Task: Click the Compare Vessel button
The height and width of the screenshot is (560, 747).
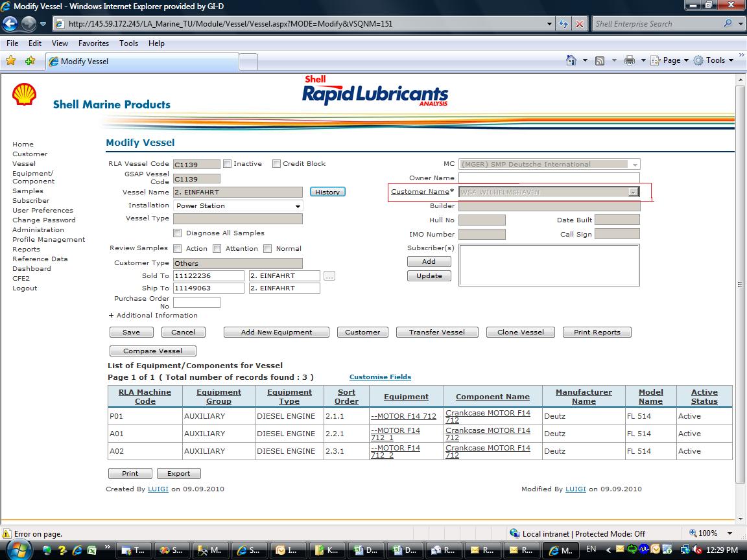Action: point(153,351)
